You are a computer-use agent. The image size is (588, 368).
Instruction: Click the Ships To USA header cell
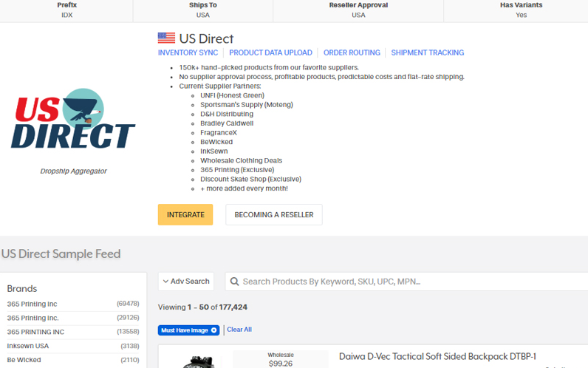[x=203, y=10]
